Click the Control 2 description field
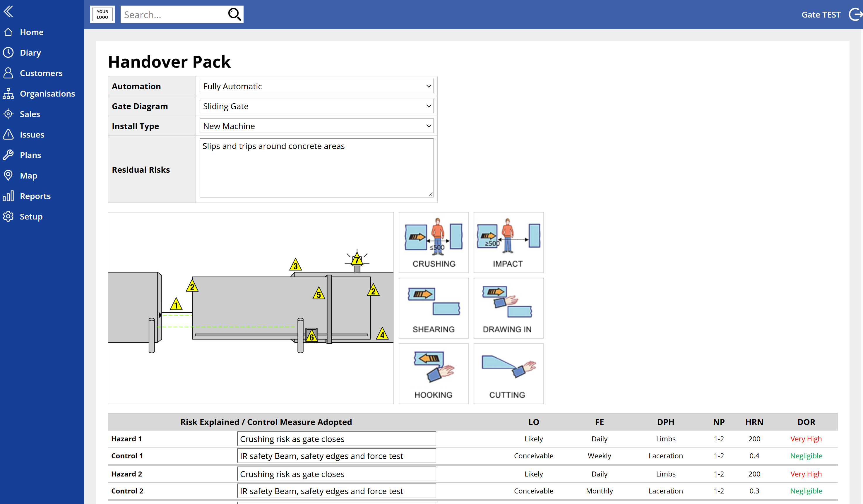The width and height of the screenshot is (863, 504). pyautogui.click(x=336, y=491)
